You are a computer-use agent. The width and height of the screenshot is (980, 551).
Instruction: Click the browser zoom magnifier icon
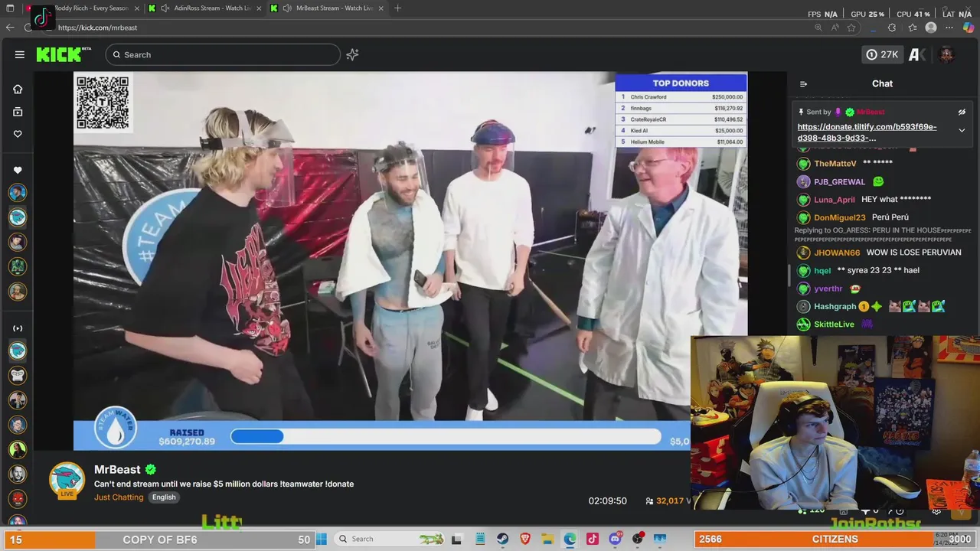point(818,28)
